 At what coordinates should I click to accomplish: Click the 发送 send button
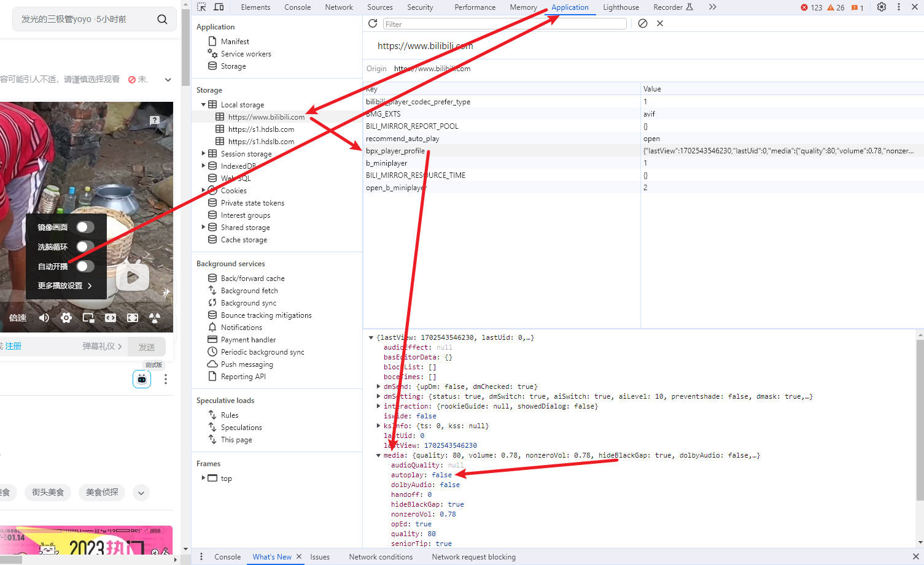[147, 347]
